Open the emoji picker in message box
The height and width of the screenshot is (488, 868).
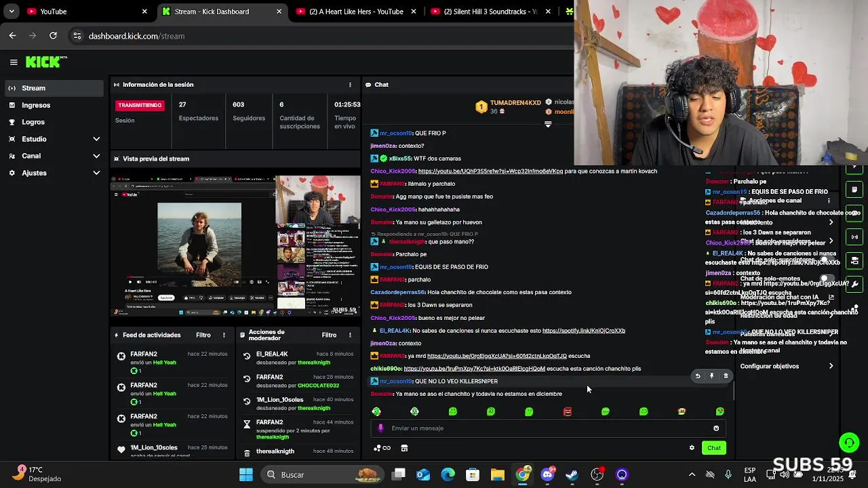click(716, 428)
